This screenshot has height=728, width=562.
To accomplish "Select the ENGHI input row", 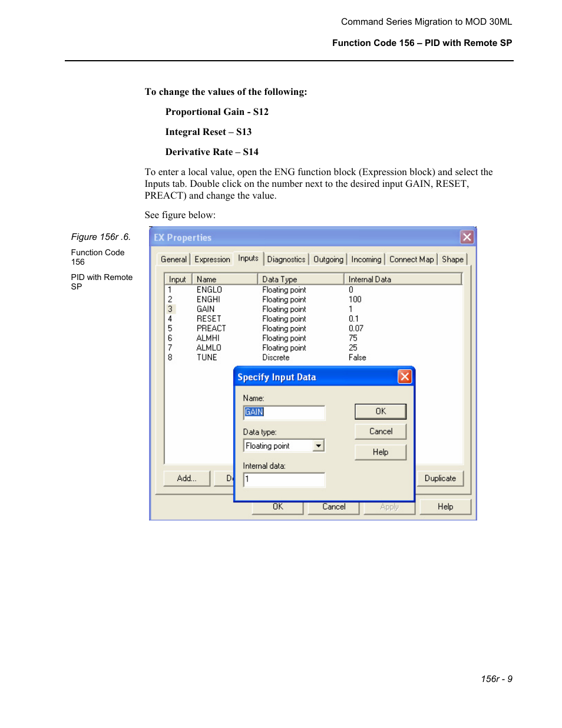I will tap(313, 299).
